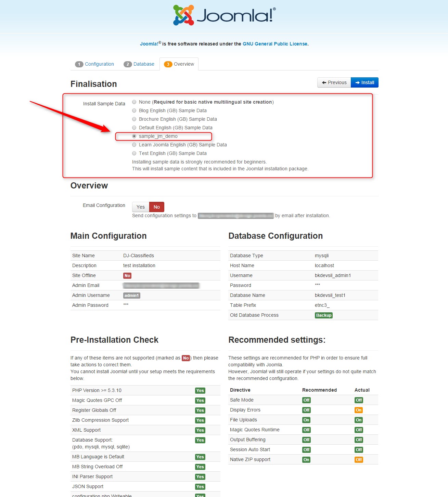
Task: Select the Overview tab
Action: (179, 64)
